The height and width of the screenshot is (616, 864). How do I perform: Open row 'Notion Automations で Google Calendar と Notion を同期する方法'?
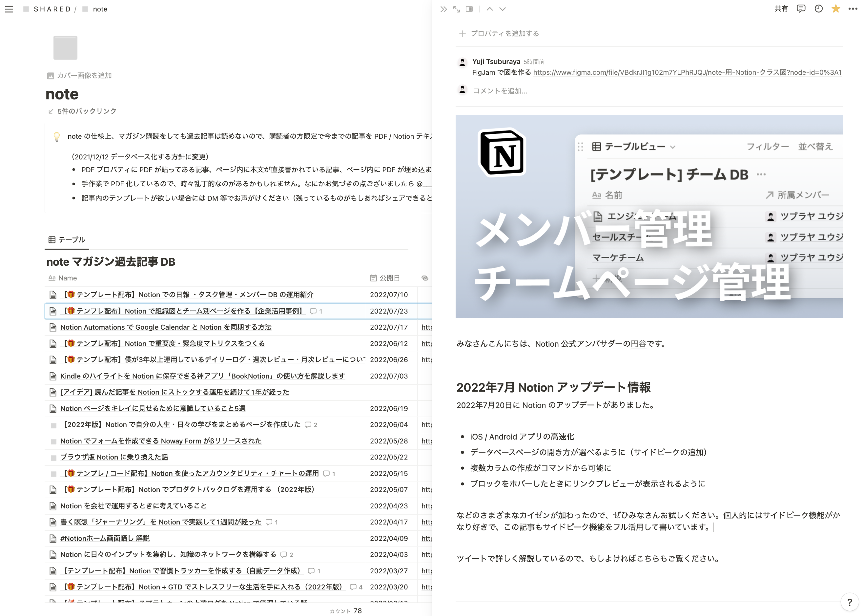click(166, 327)
